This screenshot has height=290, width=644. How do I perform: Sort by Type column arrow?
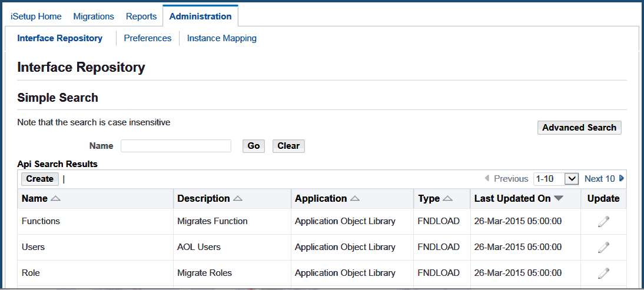(447, 199)
